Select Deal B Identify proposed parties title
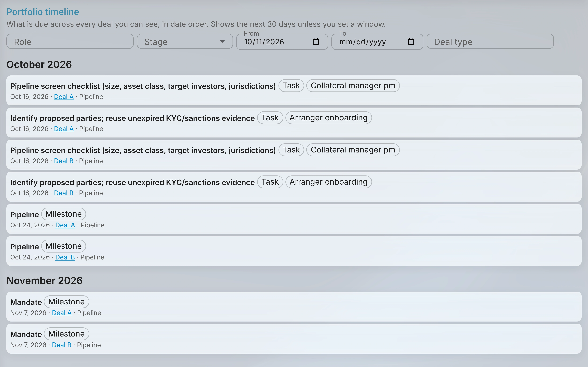 (132, 182)
